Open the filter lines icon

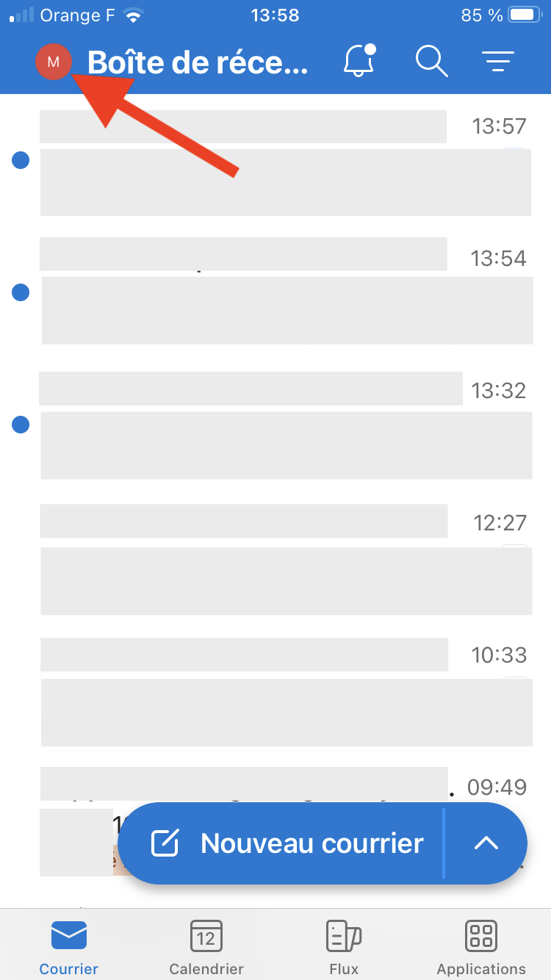click(498, 61)
